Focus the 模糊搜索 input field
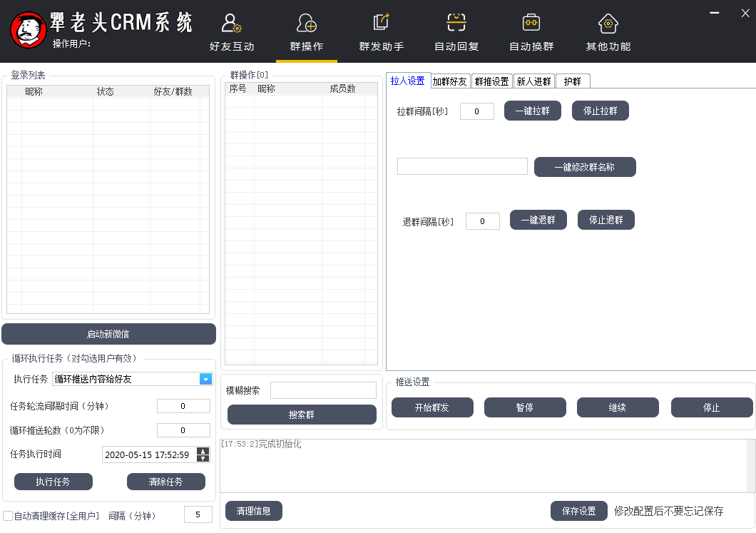The image size is (756, 533). (x=323, y=390)
